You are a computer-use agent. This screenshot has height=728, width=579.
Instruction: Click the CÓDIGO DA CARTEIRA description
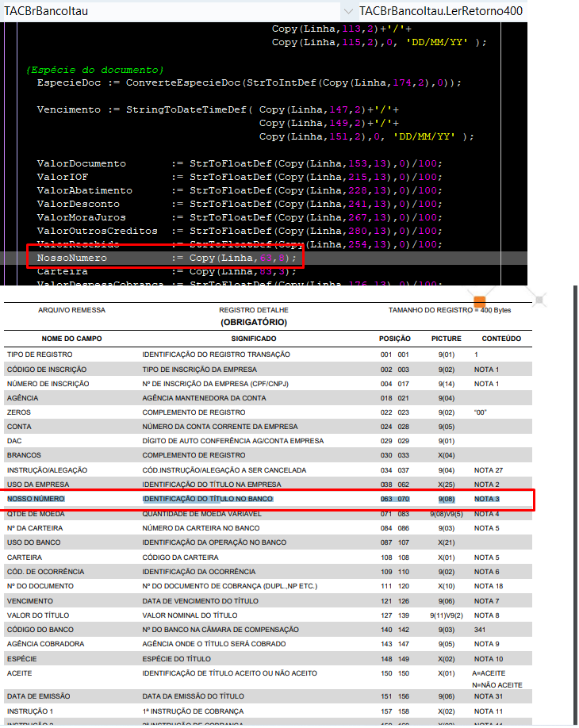coord(180,557)
